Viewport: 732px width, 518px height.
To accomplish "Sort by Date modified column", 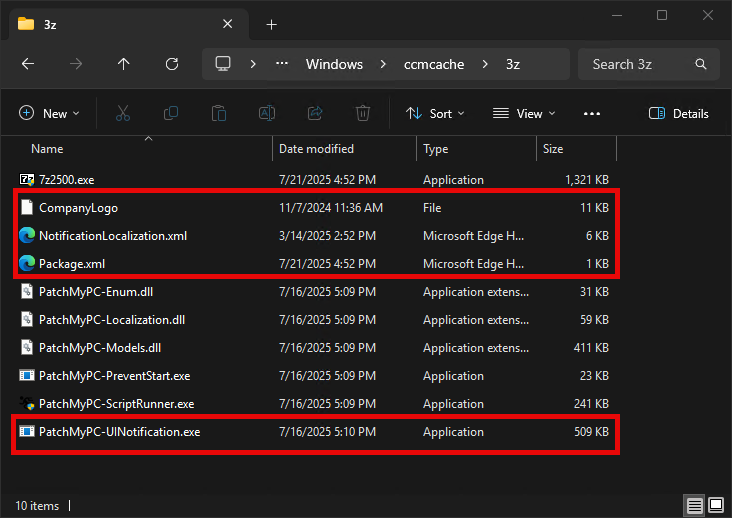I will (x=316, y=149).
